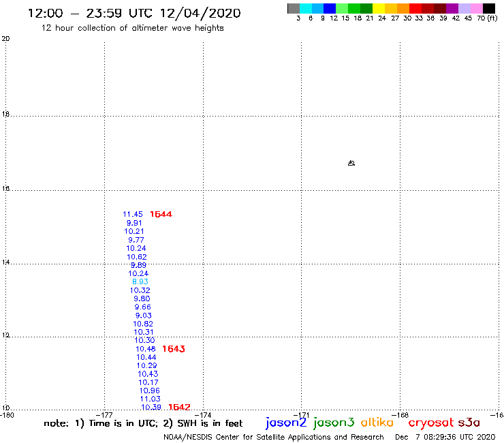Click the wave height reading 10.32
The height and width of the screenshot is (443, 504).
pyautogui.click(x=140, y=290)
